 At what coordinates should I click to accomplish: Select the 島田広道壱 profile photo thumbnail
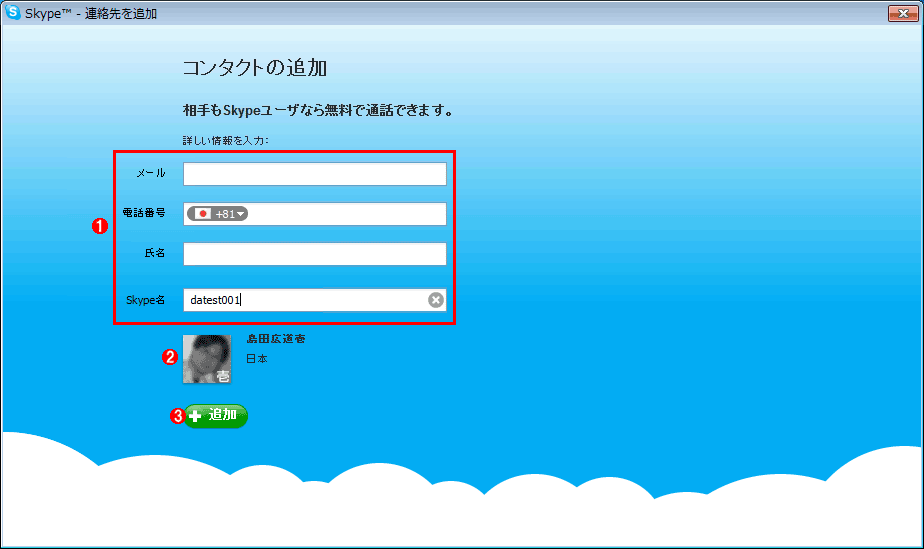[207, 359]
